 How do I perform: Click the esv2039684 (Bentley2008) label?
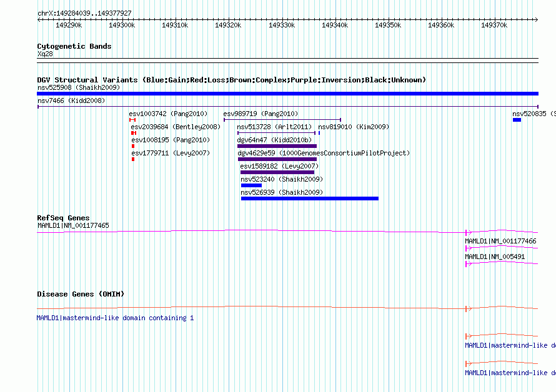coord(176,127)
